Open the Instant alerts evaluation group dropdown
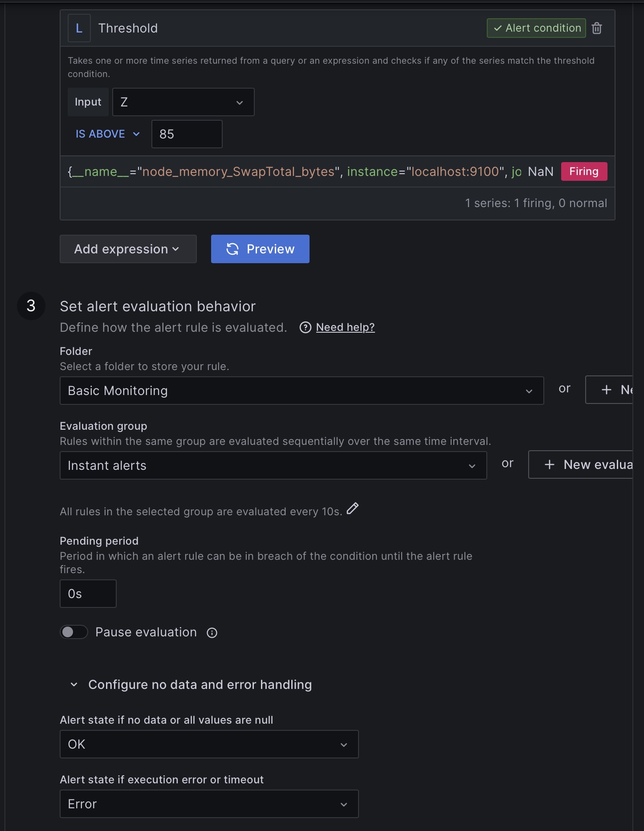The width and height of the screenshot is (644, 831). tap(273, 465)
